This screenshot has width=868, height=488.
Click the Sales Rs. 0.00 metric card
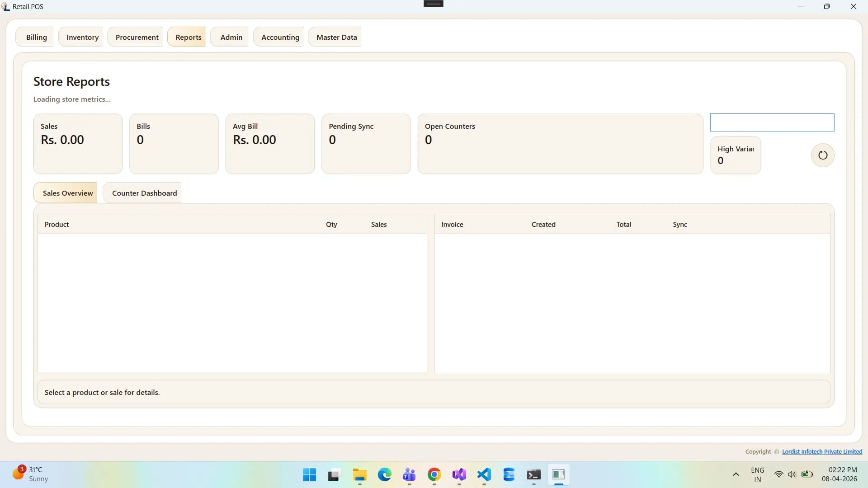pyautogui.click(x=78, y=144)
